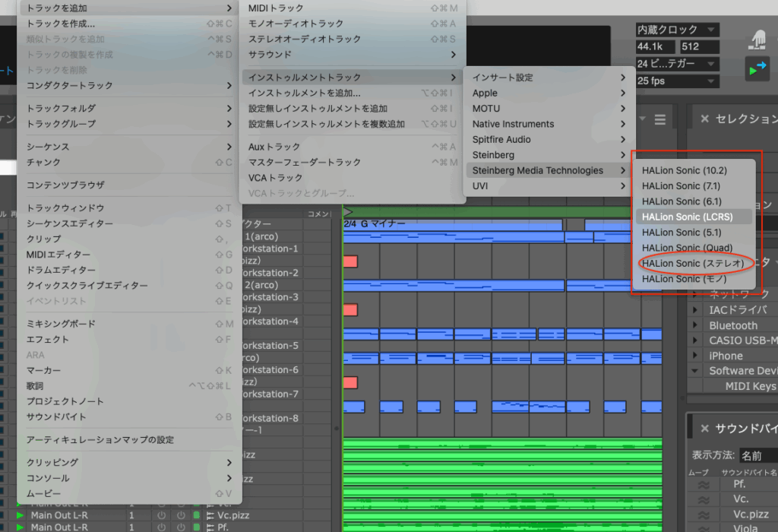
Task: Toggle the second power button on Pf. track
Action: click(181, 527)
